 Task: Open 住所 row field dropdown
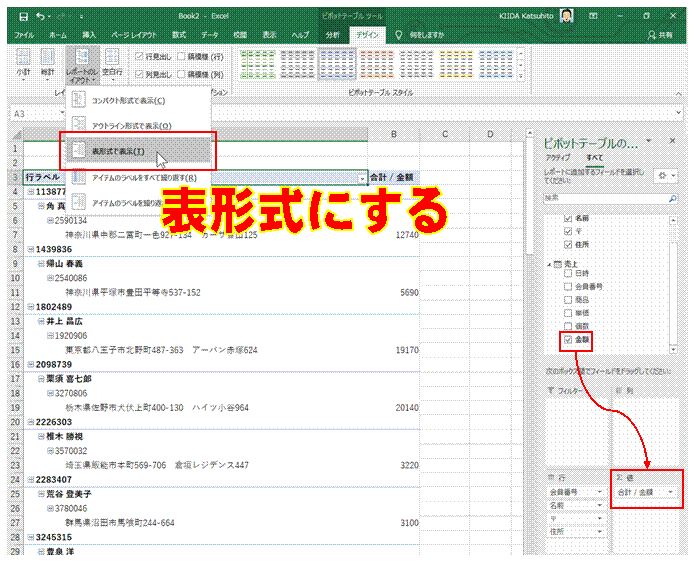[599, 531]
